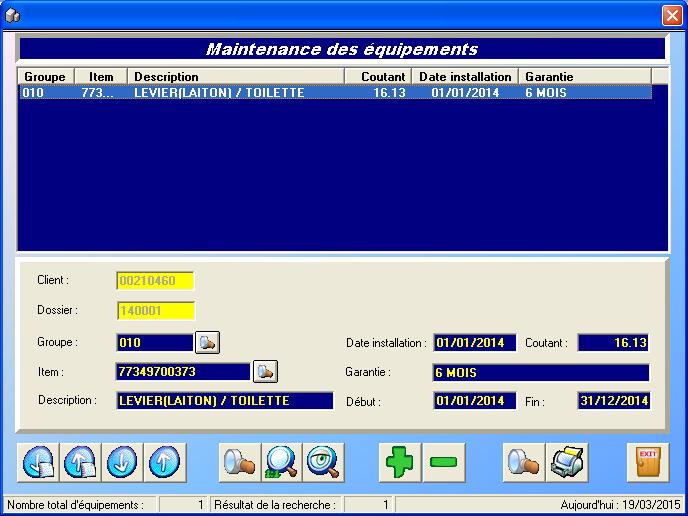
Task: Click the EXIT door icon
Action: [647, 462]
